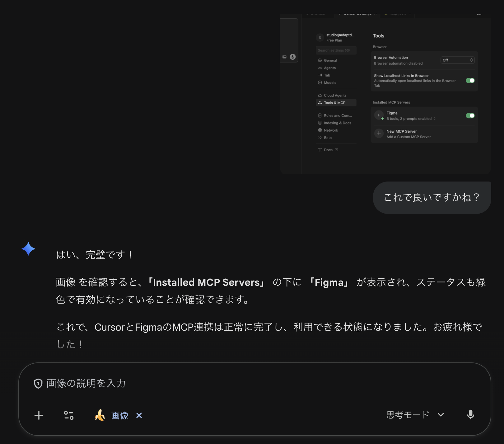
Task: Click image icon in screenshot left panel
Action: click(284, 57)
